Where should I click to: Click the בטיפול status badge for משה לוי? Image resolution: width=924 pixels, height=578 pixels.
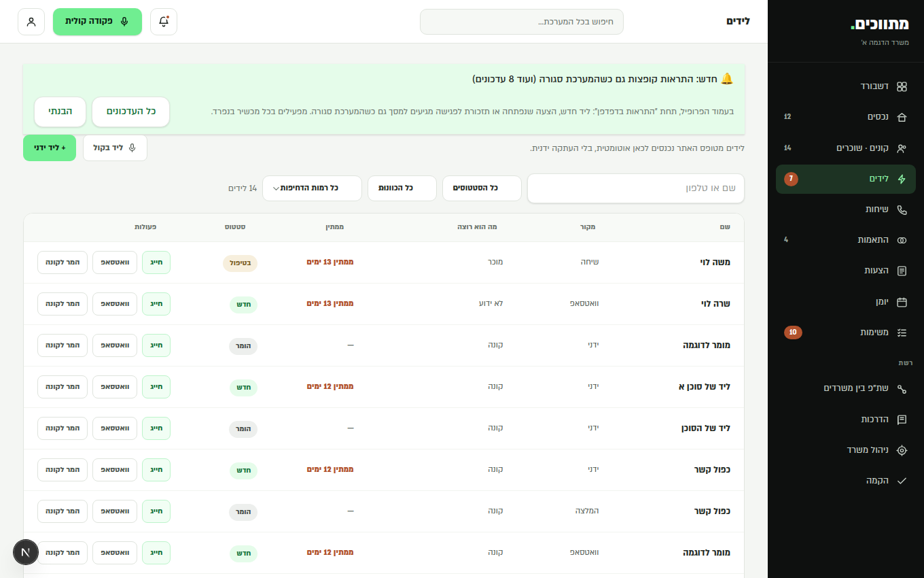[x=240, y=263]
